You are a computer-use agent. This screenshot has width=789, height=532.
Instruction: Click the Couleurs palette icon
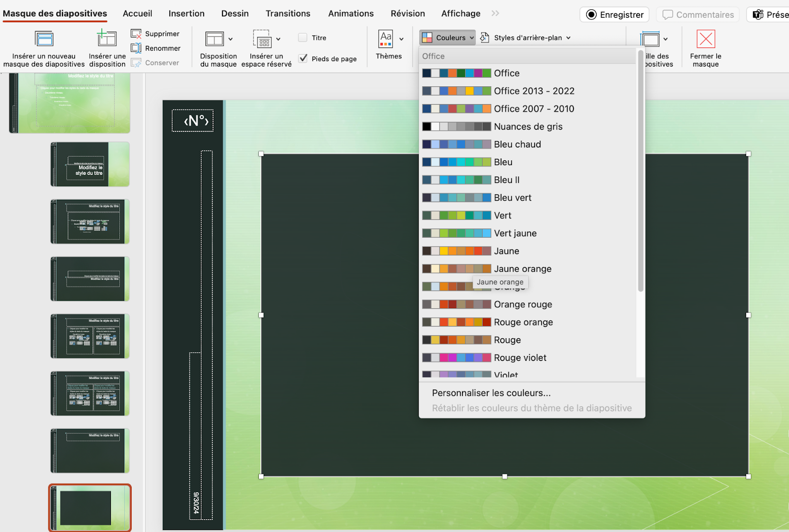(428, 37)
